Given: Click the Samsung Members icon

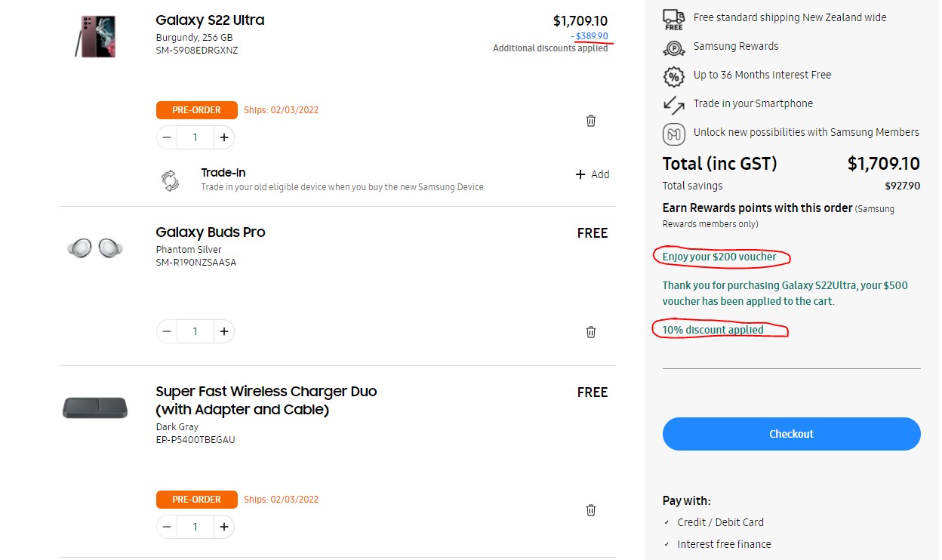Looking at the screenshot, I should click(674, 134).
